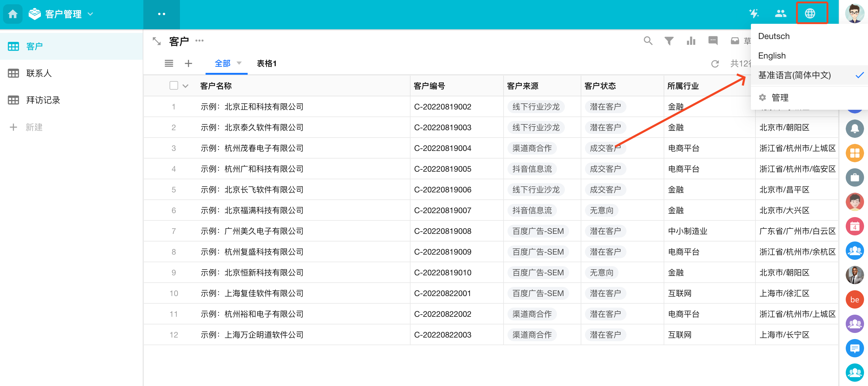Open the 联系人 worksheet in sidebar
This screenshot has width=868, height=386.
click(x=39, y=73)
